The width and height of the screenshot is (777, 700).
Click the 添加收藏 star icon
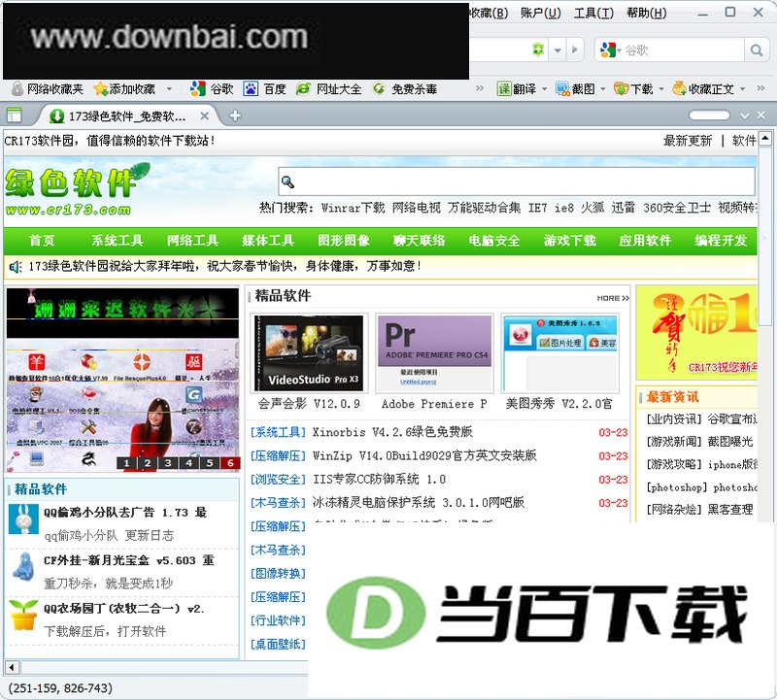[x=101, y=89]
